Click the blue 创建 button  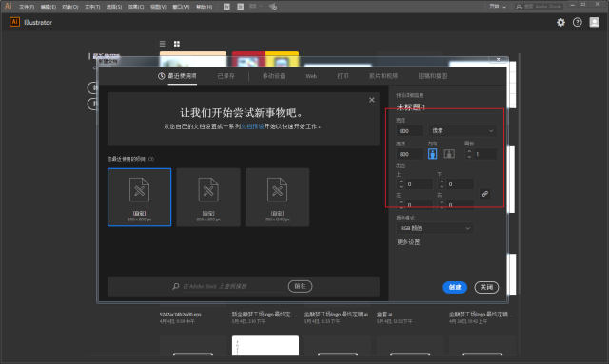pos(455,287)
